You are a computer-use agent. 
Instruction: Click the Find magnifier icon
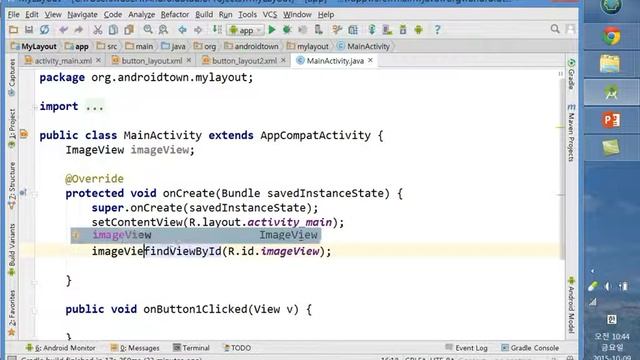pyautogui.click(x=148, y=30)
